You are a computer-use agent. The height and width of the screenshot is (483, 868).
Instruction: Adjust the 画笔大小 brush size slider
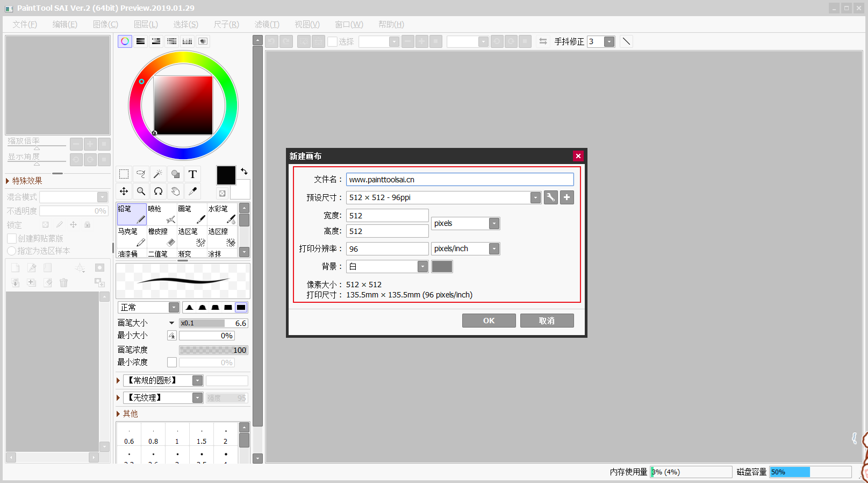coord(213,323)
